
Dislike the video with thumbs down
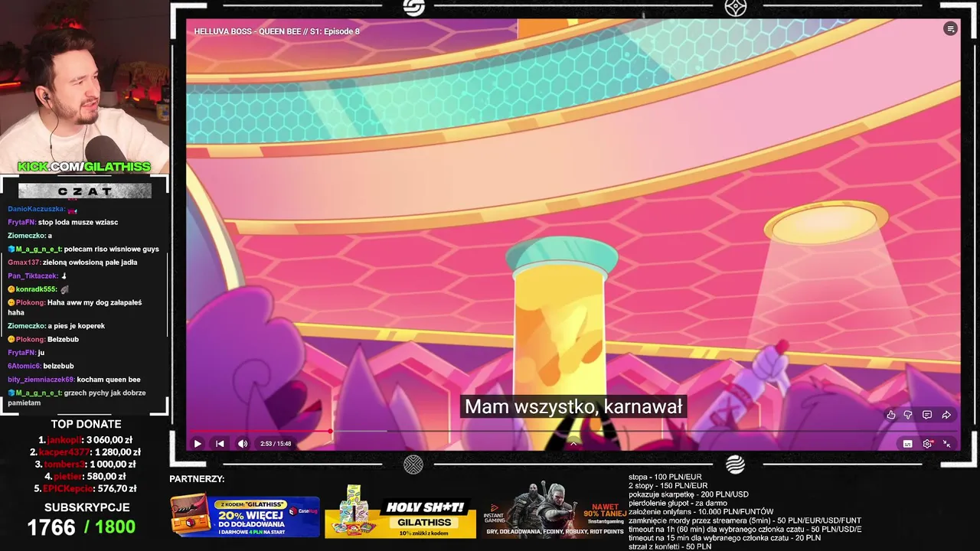[x=908, y=415]
